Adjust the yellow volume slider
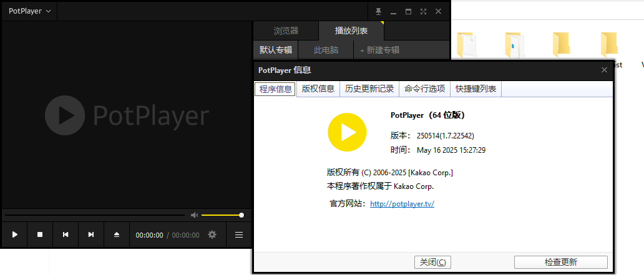 (222, 215)
